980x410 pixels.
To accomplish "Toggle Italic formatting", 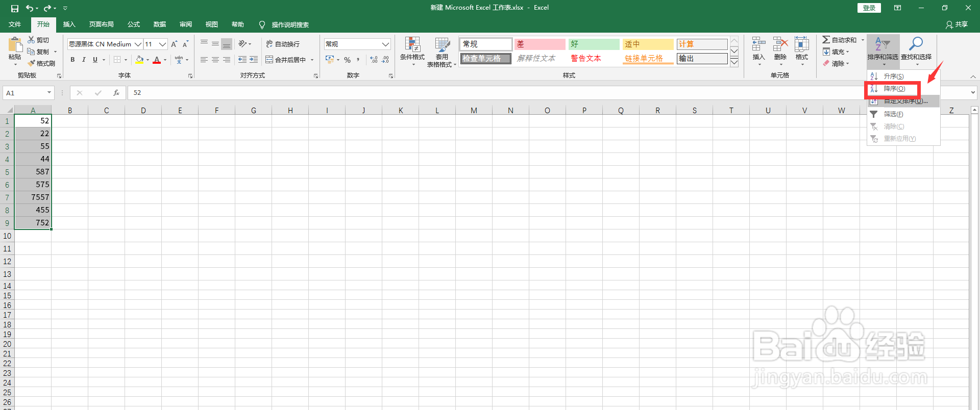I will tap(84, 60).
